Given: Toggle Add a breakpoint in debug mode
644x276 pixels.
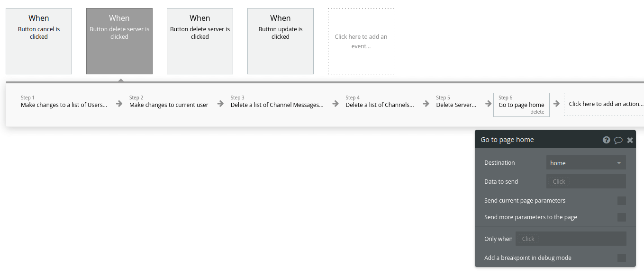Looking at the screenshot, I should coord(621,258).
